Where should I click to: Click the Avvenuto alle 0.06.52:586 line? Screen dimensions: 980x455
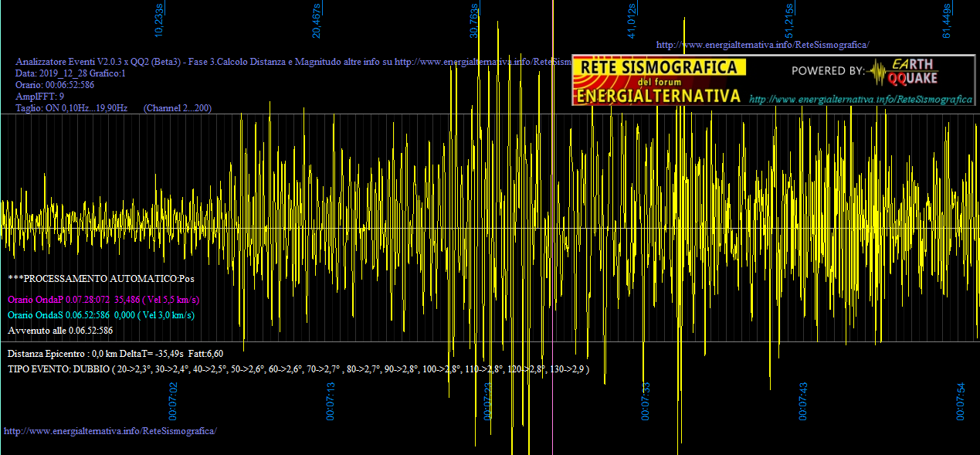coord(60,331)
